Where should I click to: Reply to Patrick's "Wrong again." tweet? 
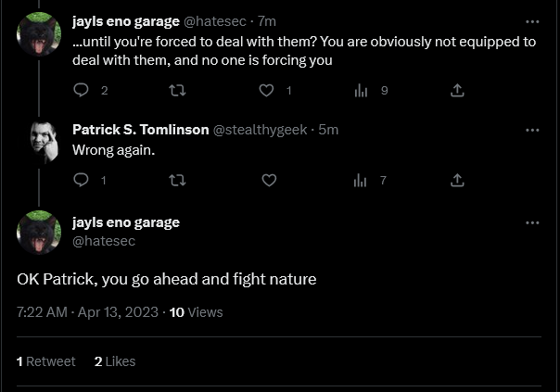click(82, 180)
